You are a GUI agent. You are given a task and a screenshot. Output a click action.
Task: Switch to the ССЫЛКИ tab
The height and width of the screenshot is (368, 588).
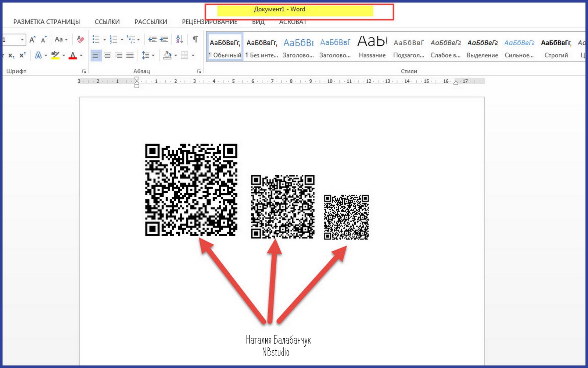click(x=107, y=22)
